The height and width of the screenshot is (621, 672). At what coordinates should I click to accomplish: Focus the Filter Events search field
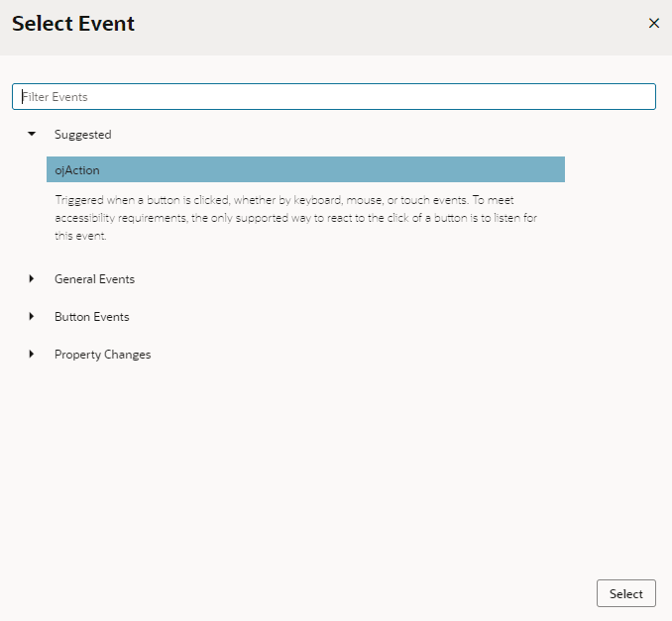[334, 97]
